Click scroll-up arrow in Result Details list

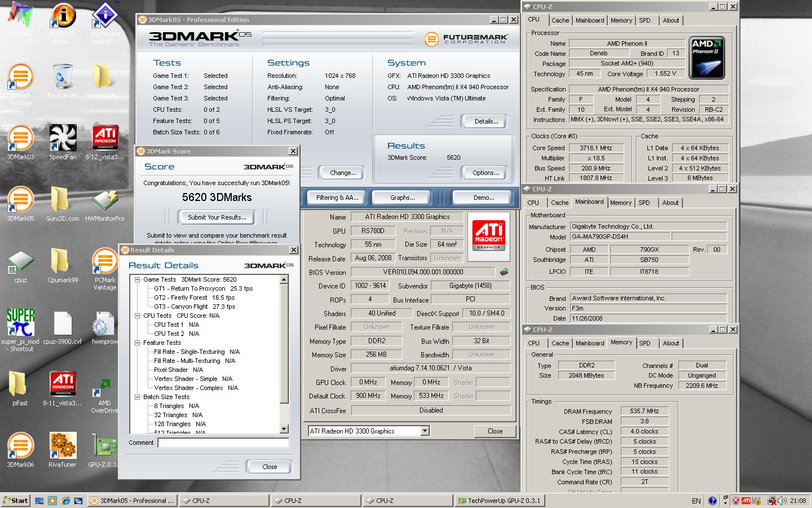pos(284,279)
